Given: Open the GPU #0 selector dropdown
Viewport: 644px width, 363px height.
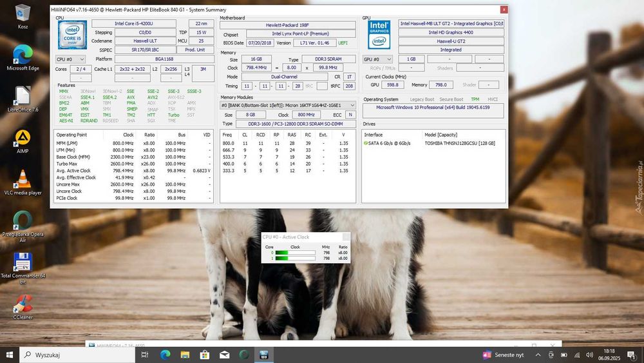Looking at the screenshot, I should pyautogui.click(x=377, y=59).
